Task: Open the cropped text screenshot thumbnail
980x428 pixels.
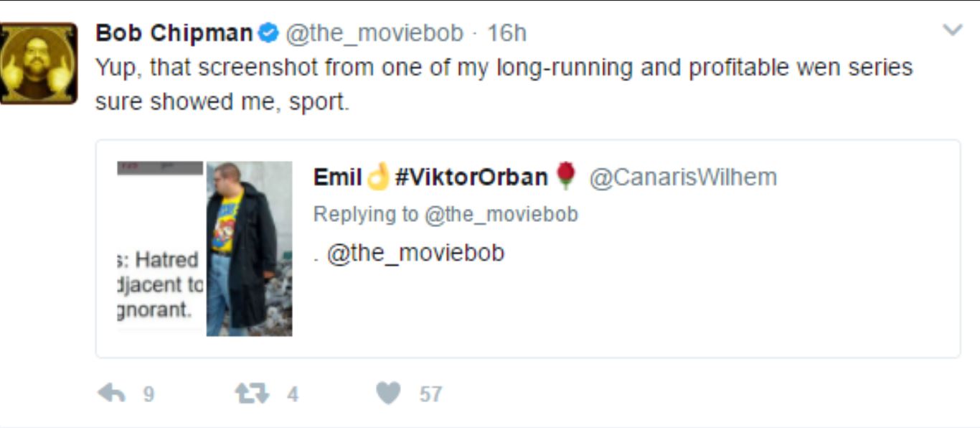Action: [x=160, y=248]
